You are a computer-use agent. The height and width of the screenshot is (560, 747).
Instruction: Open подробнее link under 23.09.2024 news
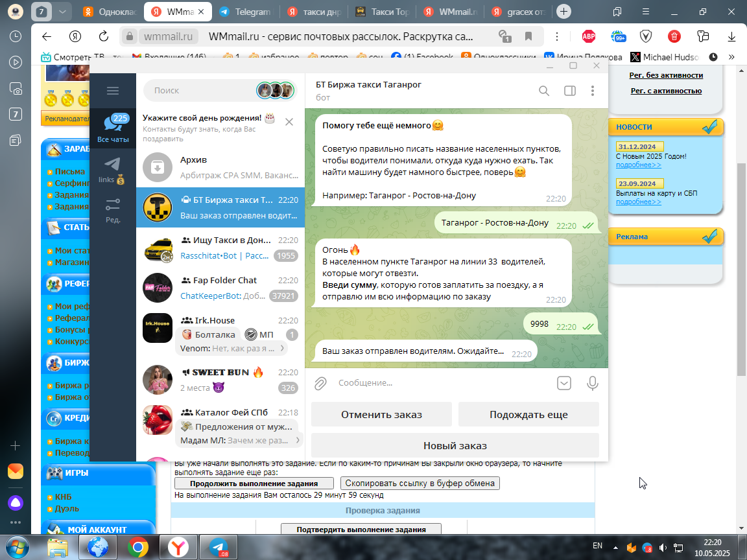click(638, 202)
